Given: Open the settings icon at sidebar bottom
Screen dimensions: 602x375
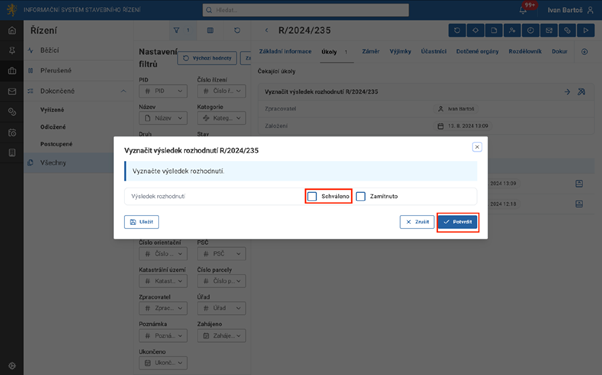Looking at the screenshot, I should [x=12, y=365].
